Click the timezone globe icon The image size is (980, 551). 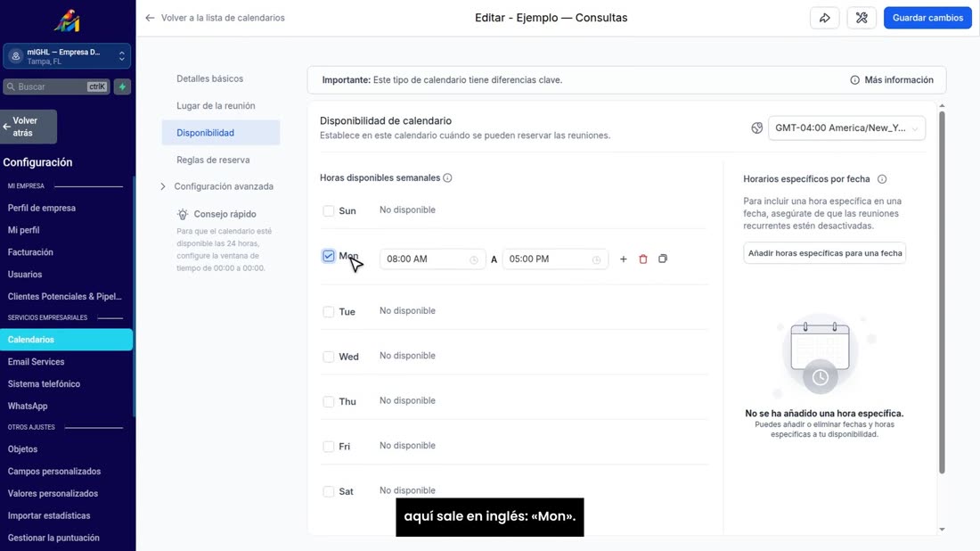pyautogui.click(x=757, y=128)
